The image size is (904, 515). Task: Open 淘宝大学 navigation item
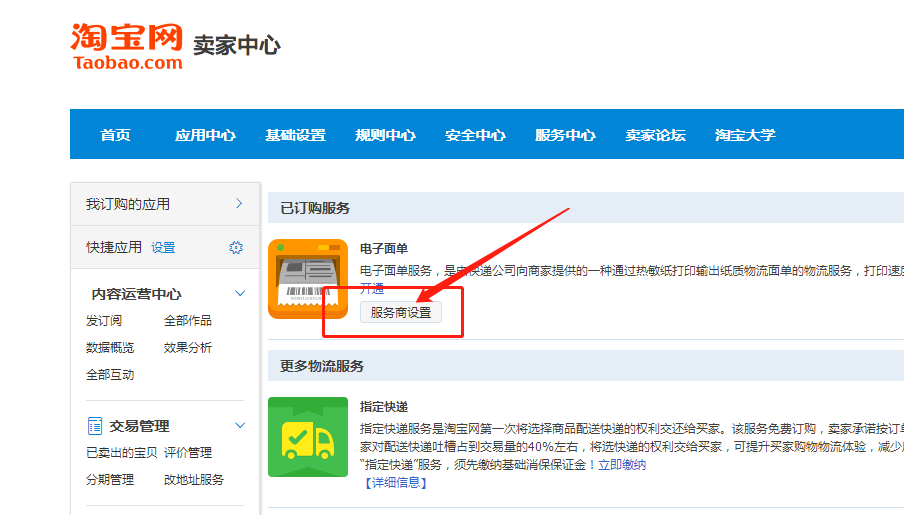coord(745,135)
